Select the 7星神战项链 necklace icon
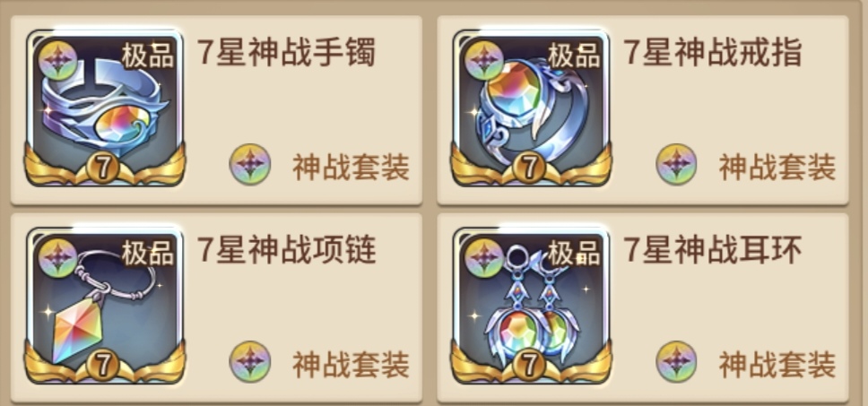The image size is (868, 406). (105, 306)
